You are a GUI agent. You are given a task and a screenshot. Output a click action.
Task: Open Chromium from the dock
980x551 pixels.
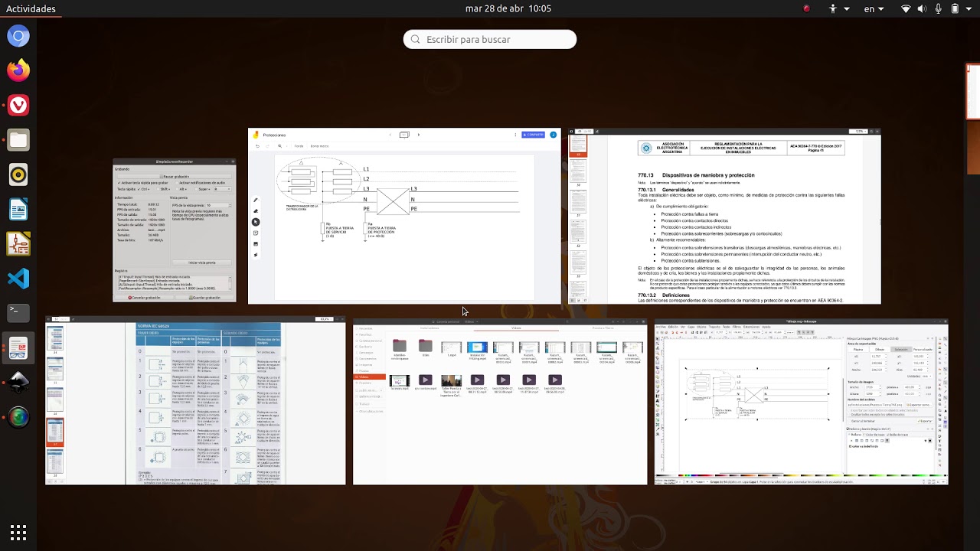pos(18,36)
